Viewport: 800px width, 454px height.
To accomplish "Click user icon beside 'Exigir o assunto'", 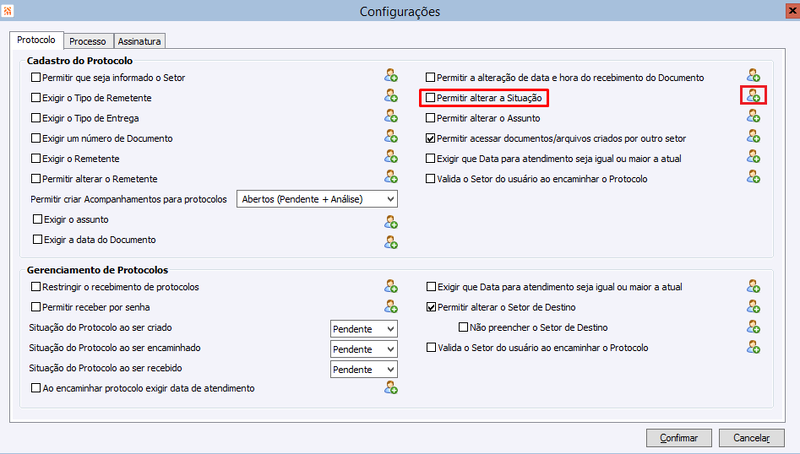I will [391, 222].
